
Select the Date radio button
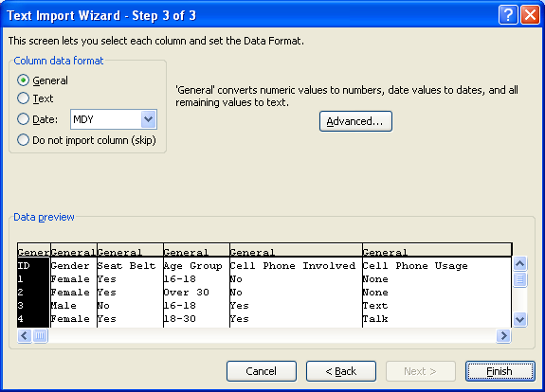[x=23, y=119]
